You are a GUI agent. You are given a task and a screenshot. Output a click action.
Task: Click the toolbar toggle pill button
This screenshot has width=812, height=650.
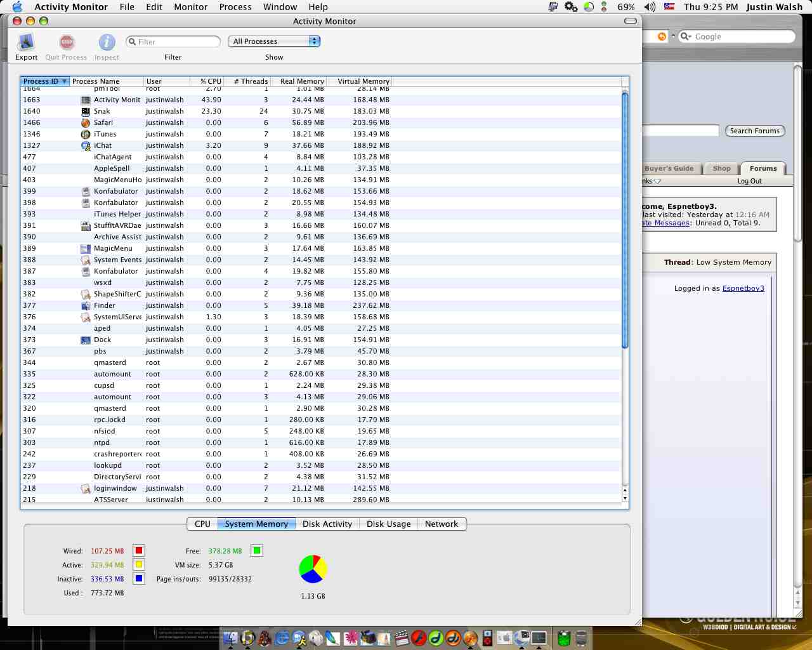pos(631,21)
